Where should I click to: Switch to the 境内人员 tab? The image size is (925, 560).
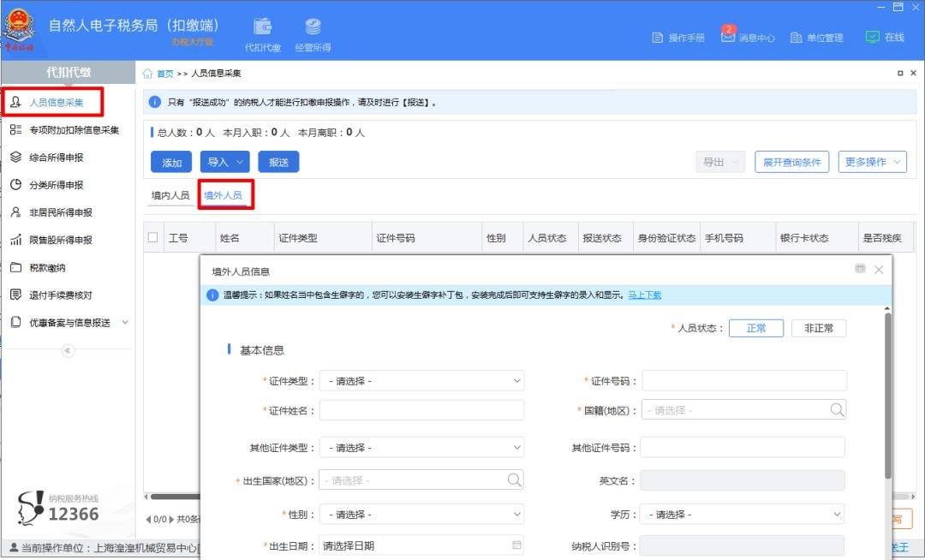click(x=170, y=194)
